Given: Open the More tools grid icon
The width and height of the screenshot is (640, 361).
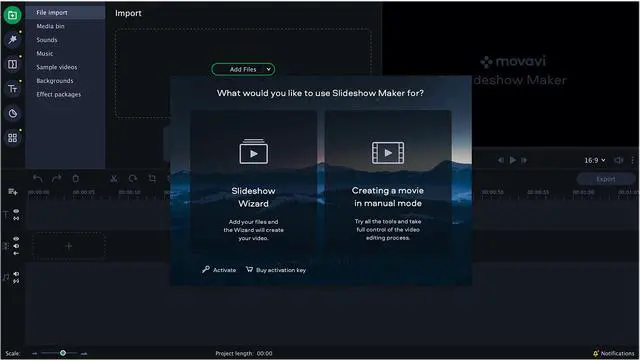Looking at the screenshot, I should click(13, 138).
